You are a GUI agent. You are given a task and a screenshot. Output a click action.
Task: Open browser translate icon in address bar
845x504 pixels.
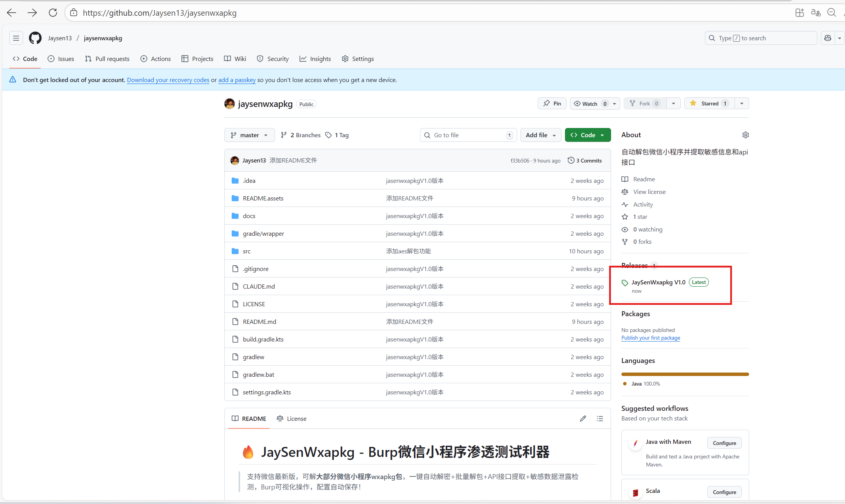point(815,13)
